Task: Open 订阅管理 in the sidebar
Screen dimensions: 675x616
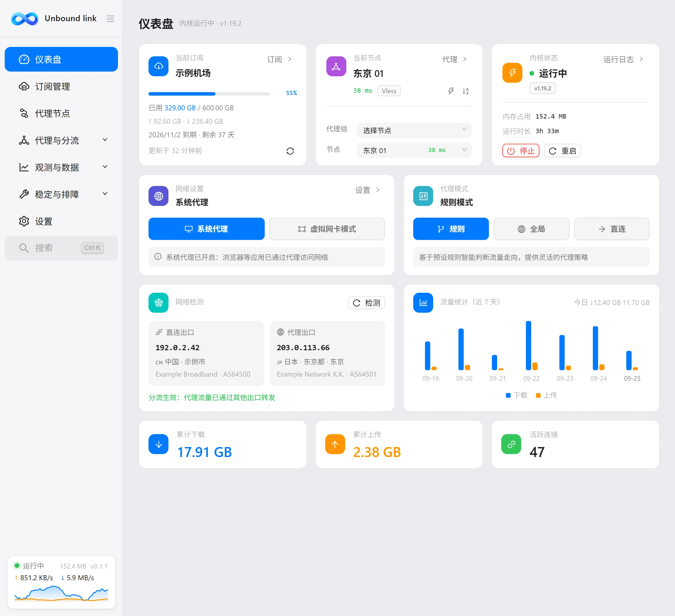Action: [x=61, y=86]
